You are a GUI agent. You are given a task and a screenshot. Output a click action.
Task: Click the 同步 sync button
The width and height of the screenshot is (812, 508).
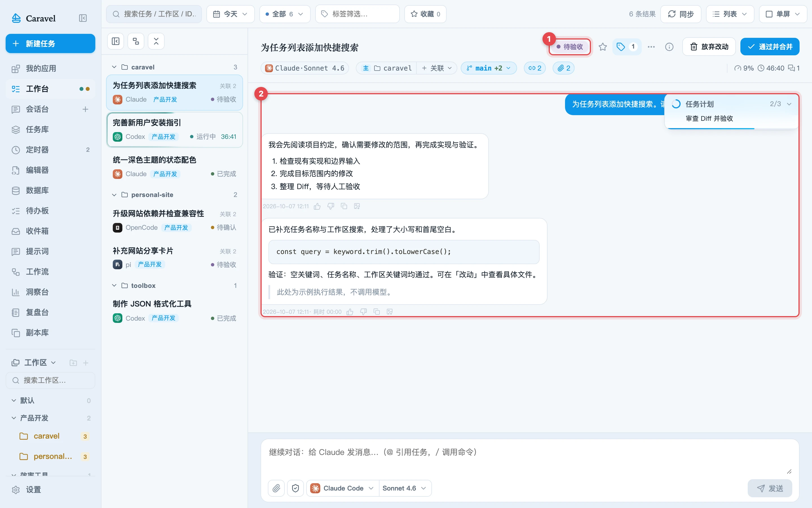(x=681, y=14)
